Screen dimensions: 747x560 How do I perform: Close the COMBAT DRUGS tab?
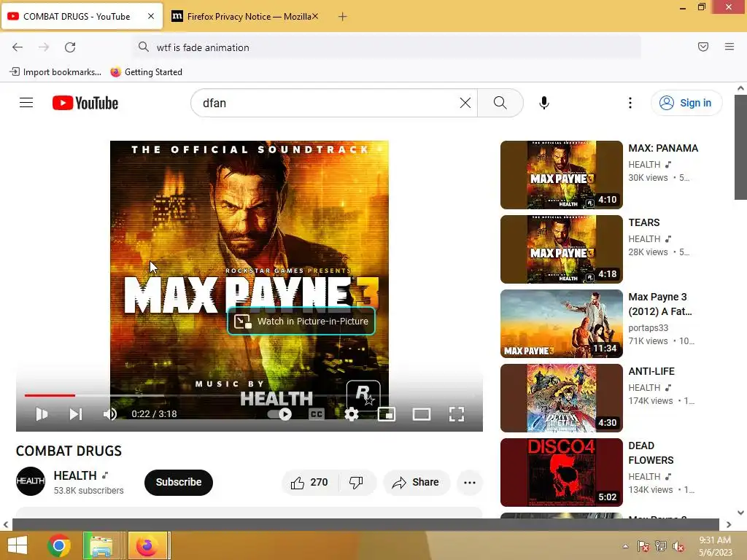151,16
